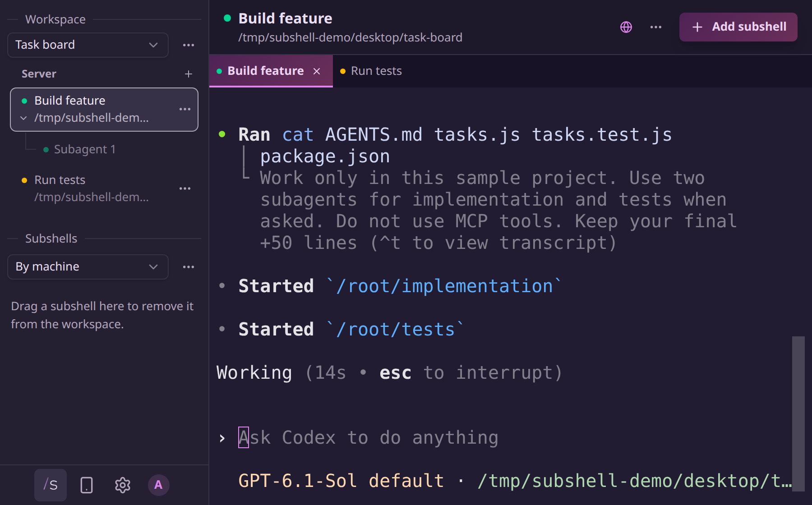
Task: Click the /root/implementation link
Action: pos(445,286)
